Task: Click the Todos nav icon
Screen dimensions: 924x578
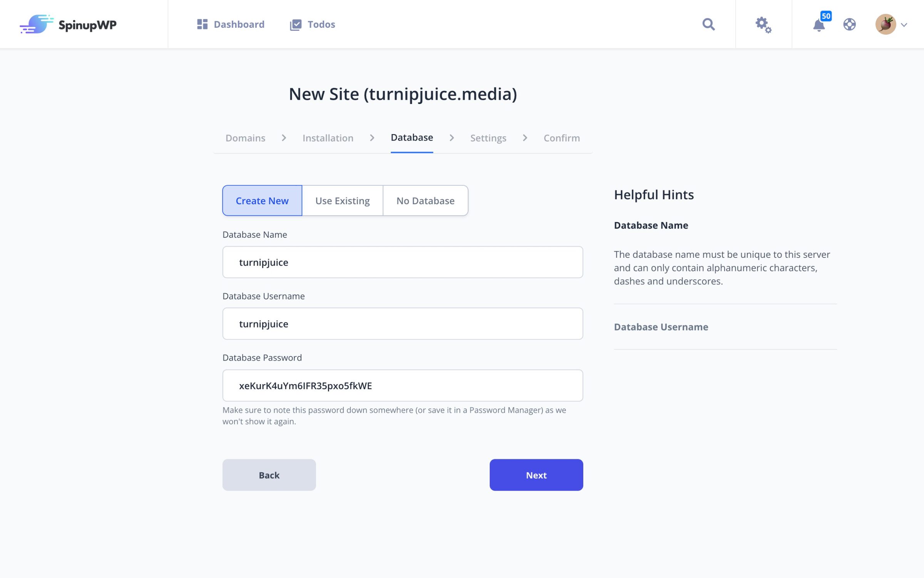Action: pos(295,24)
